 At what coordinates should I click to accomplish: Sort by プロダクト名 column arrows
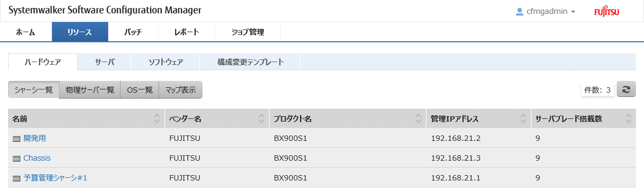pyautogui.click(x=419, y=119)
